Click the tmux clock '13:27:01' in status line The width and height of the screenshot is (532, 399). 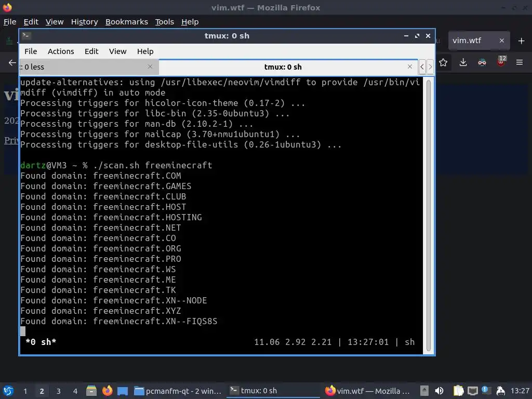[368, 342]
